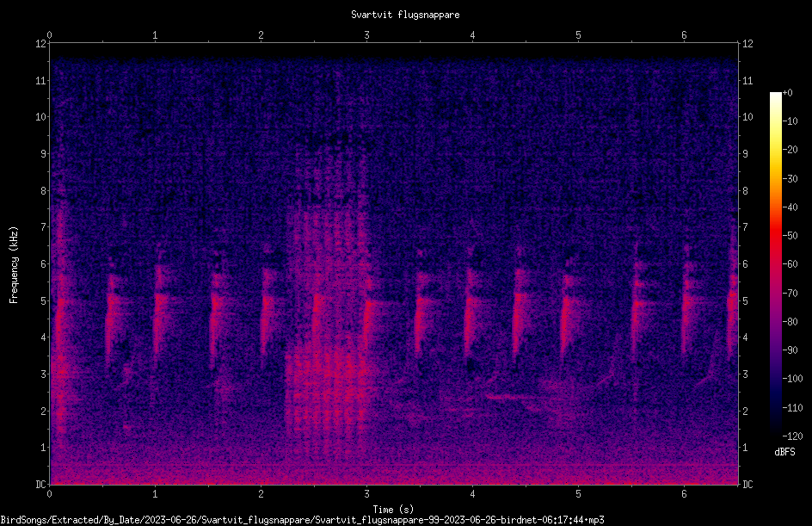
Task: Select the "-90" color bar label
Action: tap(790, 350)
